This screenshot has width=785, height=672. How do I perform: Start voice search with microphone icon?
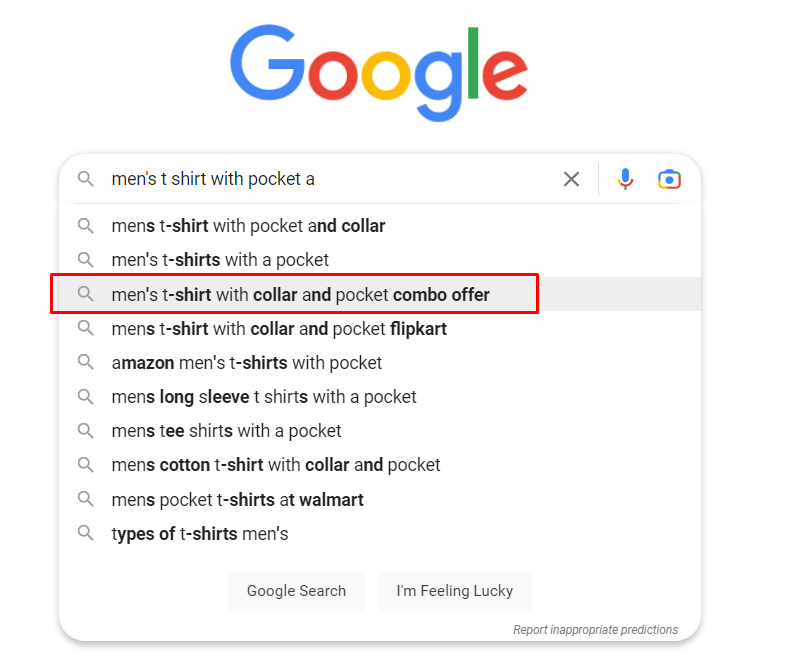[625, 179]
